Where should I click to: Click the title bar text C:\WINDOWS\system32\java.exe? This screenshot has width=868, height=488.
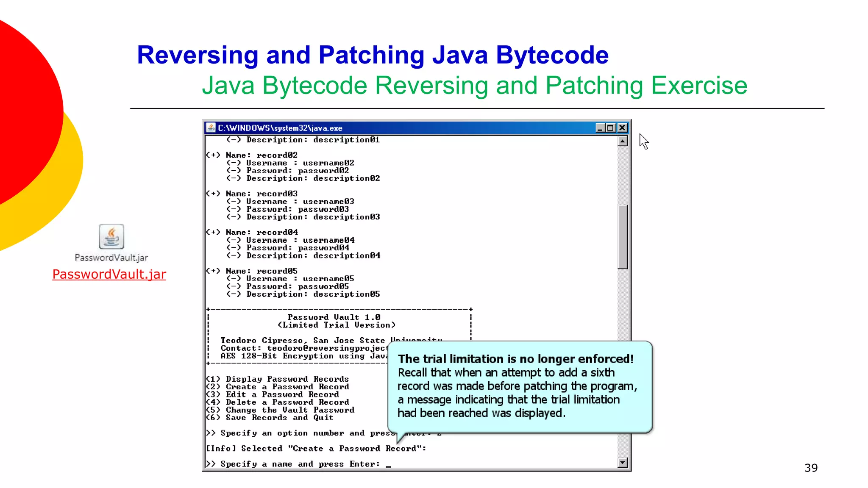coord(280,128)
